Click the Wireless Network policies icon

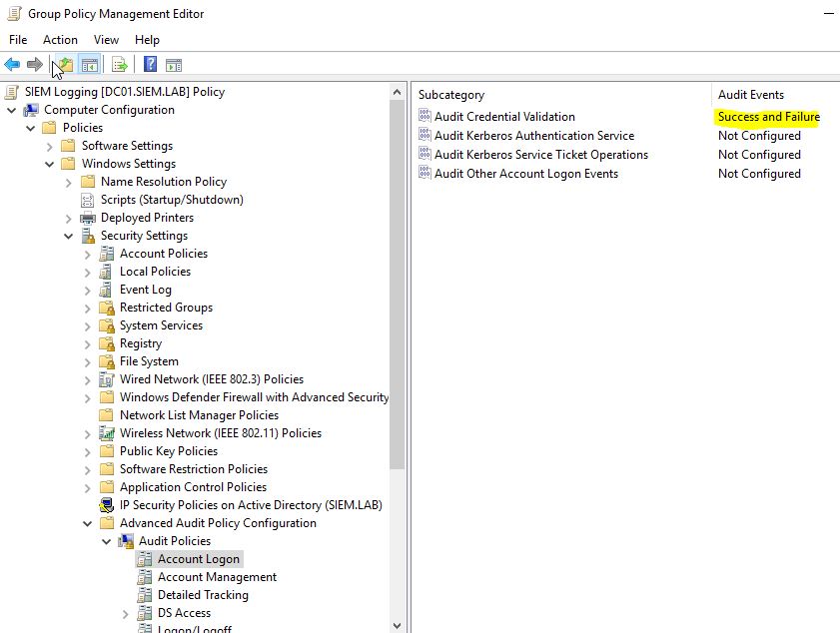[107, 433]
